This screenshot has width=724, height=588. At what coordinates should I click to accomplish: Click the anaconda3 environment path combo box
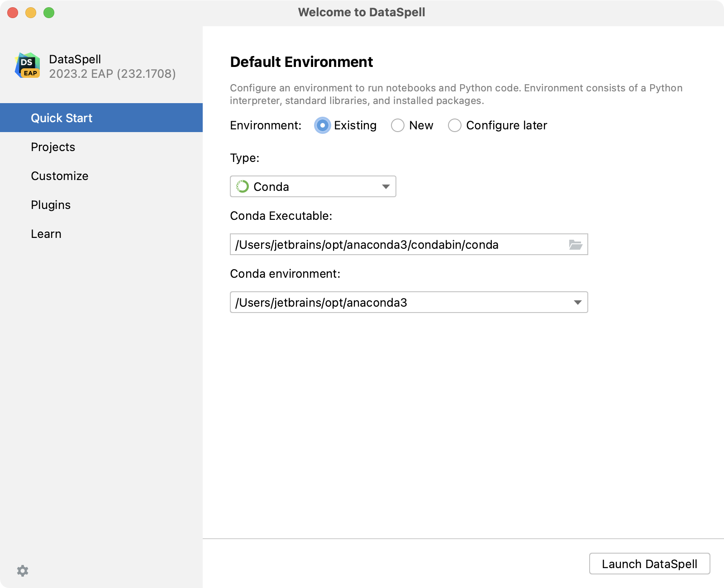tap(398, 303)
